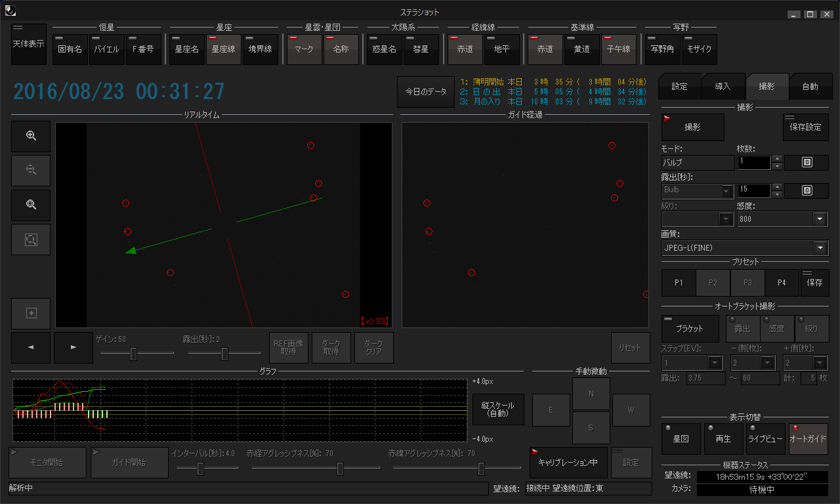Click the ゲイン gain slider handle

pos(134,354)
